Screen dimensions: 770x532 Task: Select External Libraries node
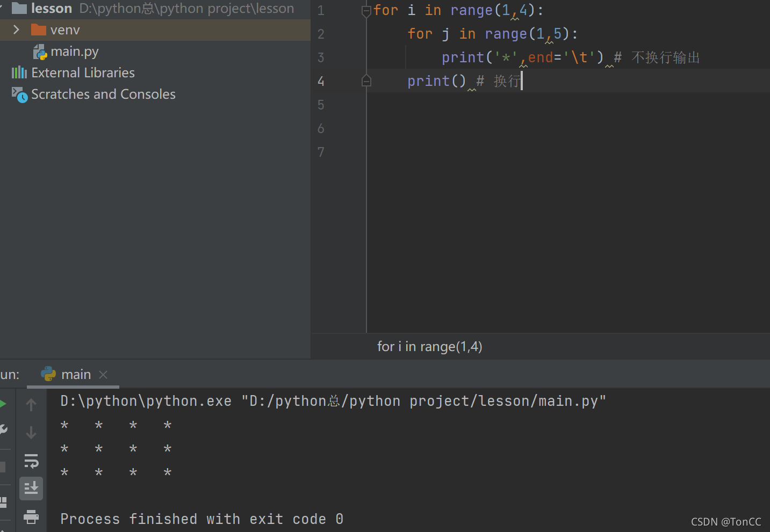(x=83, y=72)
